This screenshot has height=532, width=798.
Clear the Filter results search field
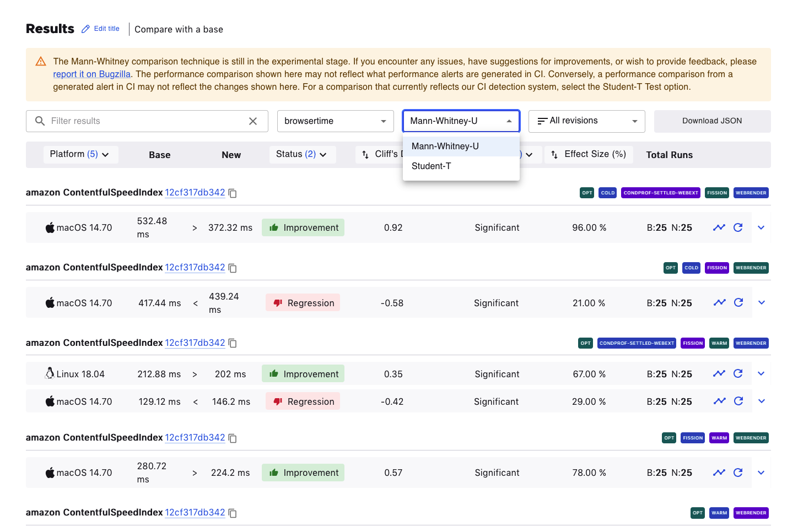point(253,121)
